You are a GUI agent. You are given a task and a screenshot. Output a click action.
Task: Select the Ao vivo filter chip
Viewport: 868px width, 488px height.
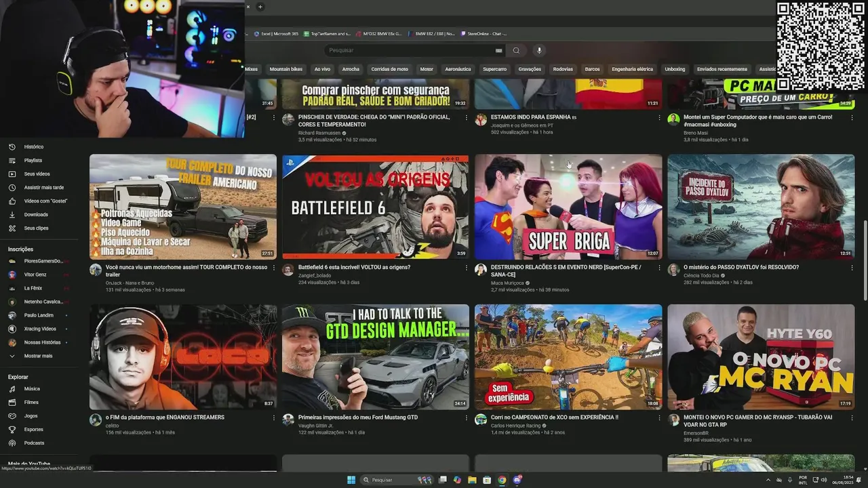322,69
